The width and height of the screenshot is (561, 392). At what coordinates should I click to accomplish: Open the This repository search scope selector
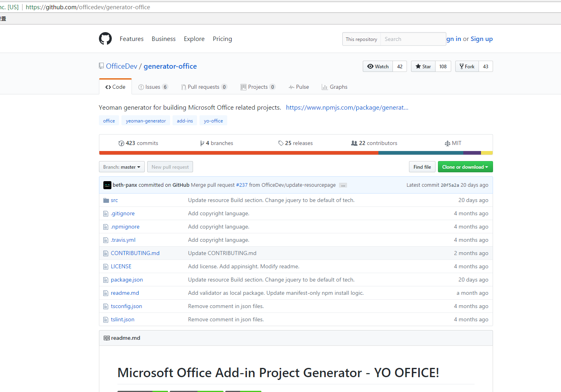pos(362,39)
